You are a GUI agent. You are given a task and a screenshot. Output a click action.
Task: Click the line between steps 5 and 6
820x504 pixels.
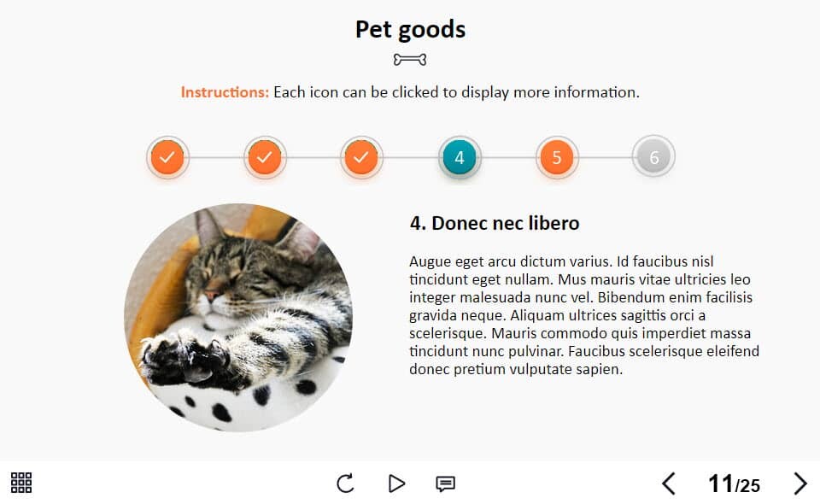click(x=606, y=157)
